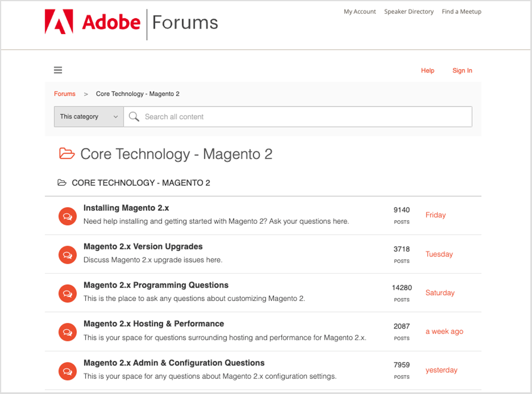Click the Sign In link

[462, 71]
